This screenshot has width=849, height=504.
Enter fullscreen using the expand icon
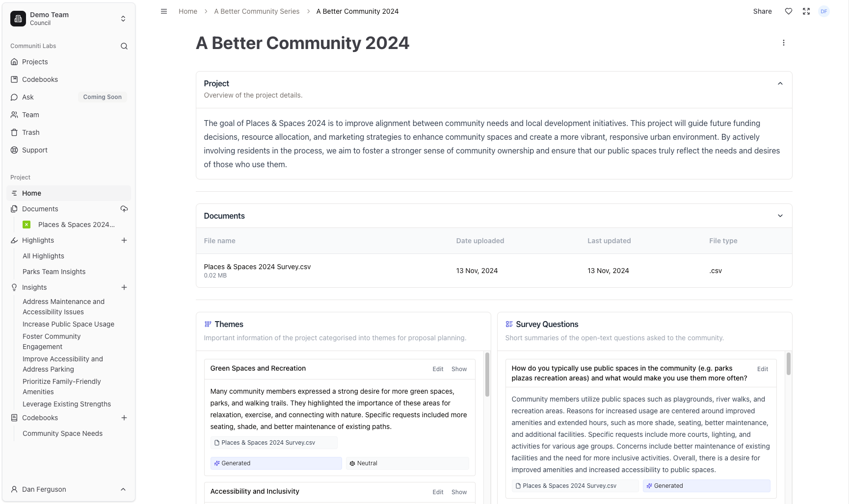(806, 11)
